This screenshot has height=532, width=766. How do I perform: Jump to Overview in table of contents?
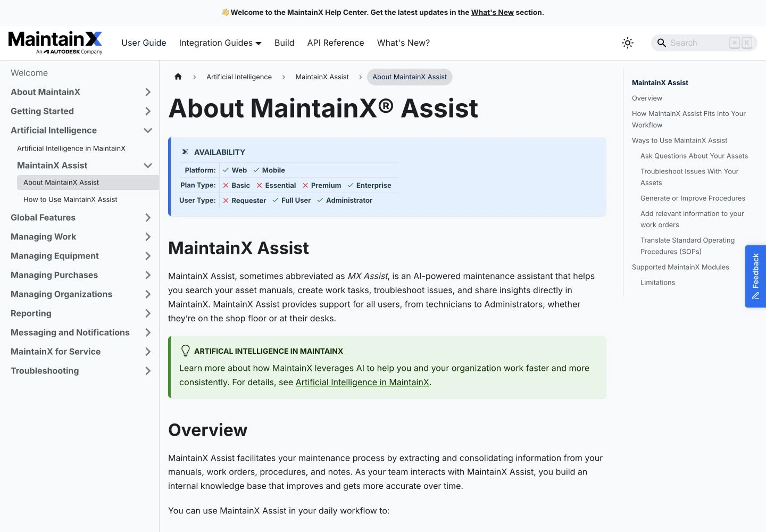(x=647, y=98)
